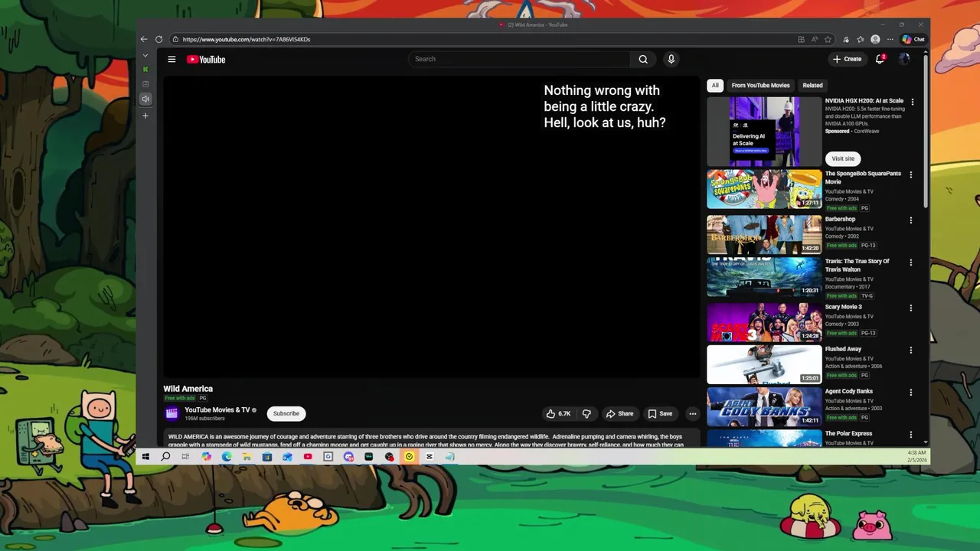Subscribe to YouTube Movies & TV

286,413
